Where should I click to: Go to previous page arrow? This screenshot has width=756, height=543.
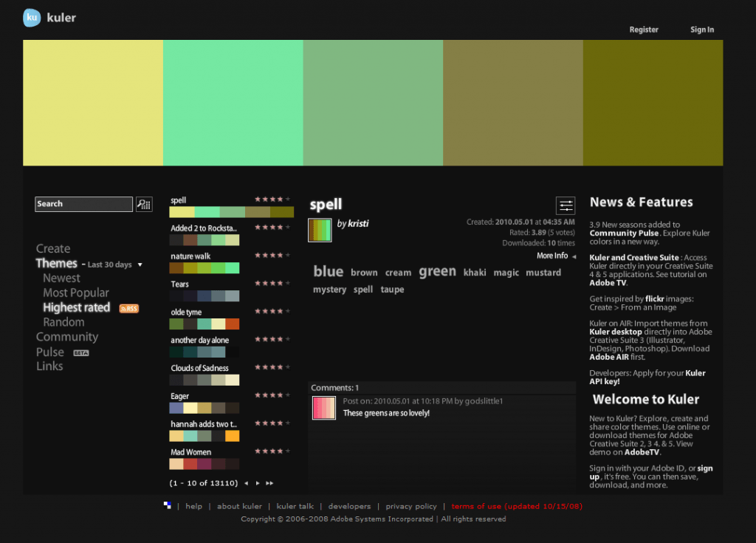tap(247, 483)
